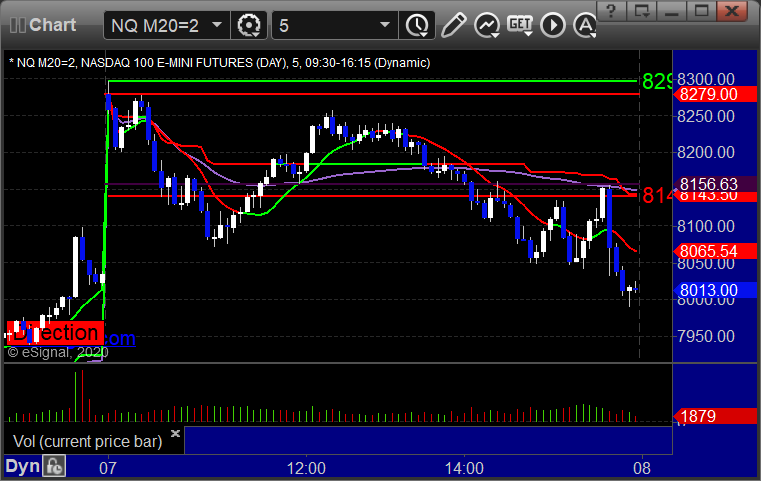The width and height of the screenshot is (761, 481).
Task: Click the 8065.54 red price marker
Action: (715, 251)
